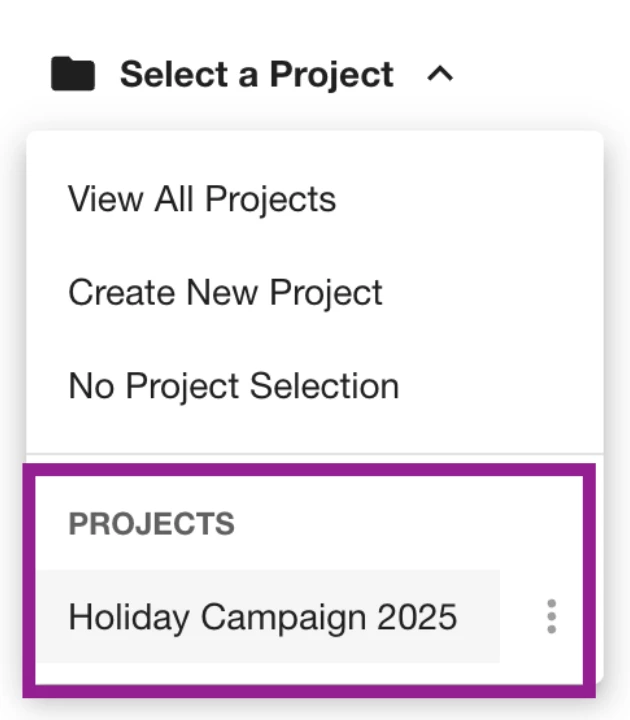Click the folder icon beside Select a Project

coord(73,75)
